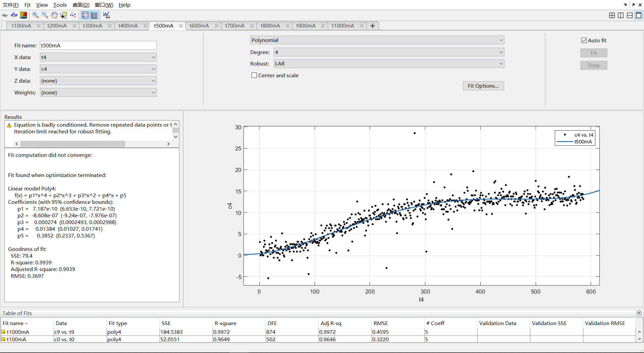Switch to single maximized fit view

[x=639, y=15]
